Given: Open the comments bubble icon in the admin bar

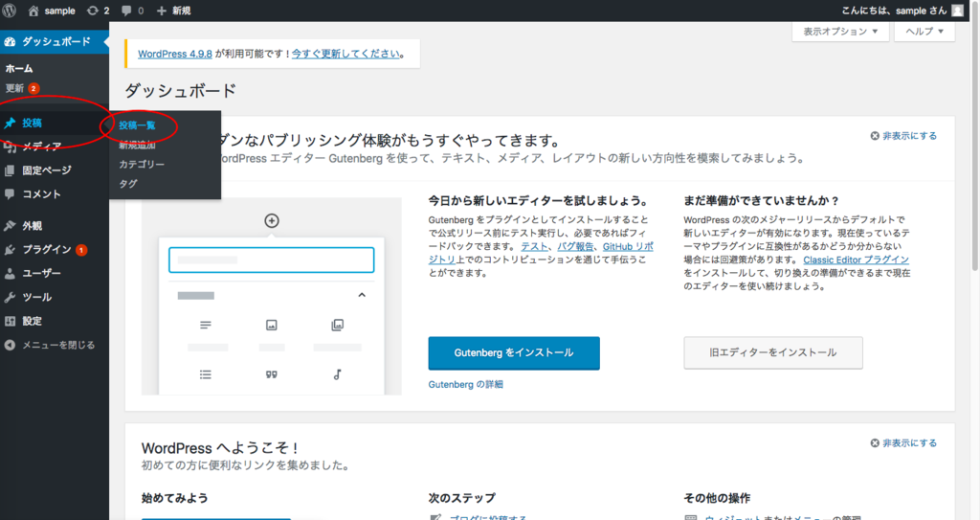Looking at the screenshot, I should pos(126,11).
